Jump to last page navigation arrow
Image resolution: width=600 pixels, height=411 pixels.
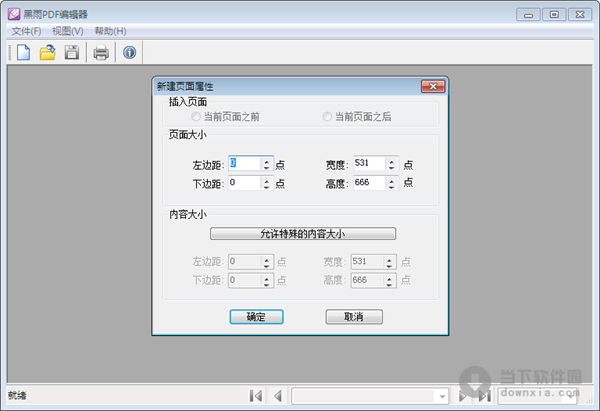tap(484, 396)
